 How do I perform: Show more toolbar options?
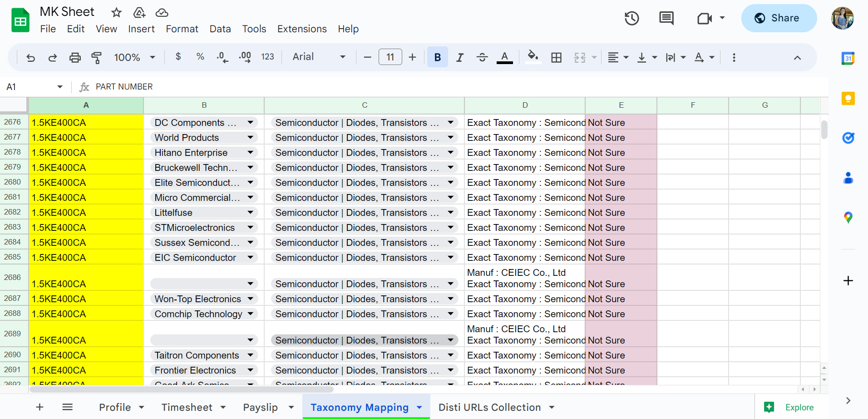(x=734, y=57)
